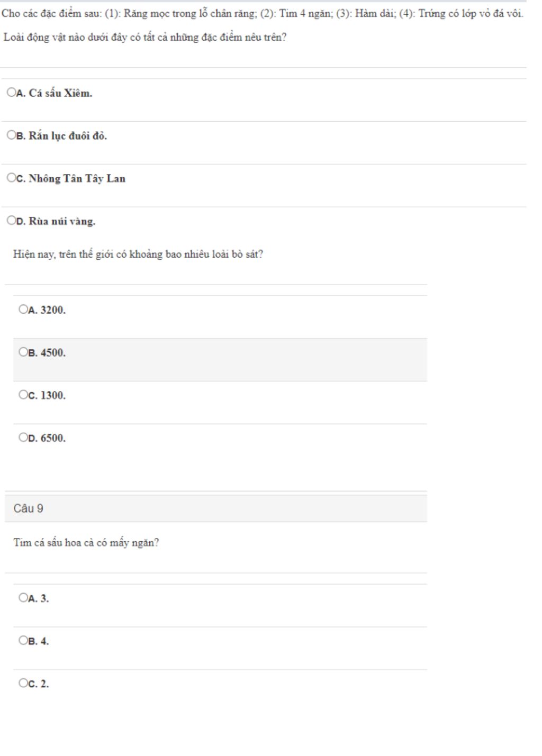Click the Câu 9 question header
This screenshot has height=756, width=542.
pyautogui.click(x=216, y=508)
